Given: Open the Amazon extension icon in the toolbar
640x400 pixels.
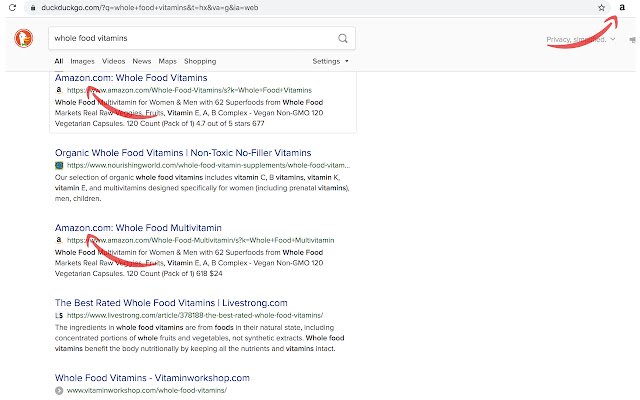Looking at the screenshot, I should (x=622, y=7).
